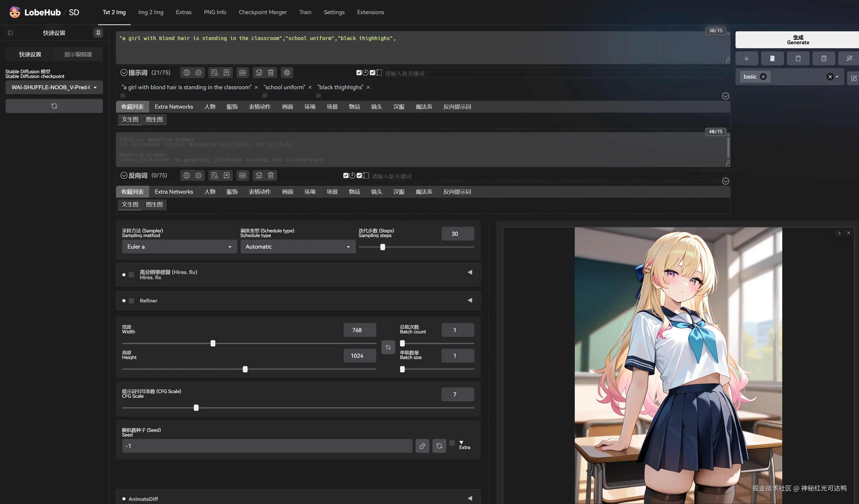This screenshot has height=504, width=859.
Task: Click the paste parameters clipboard icon
Action: [824, 58]
